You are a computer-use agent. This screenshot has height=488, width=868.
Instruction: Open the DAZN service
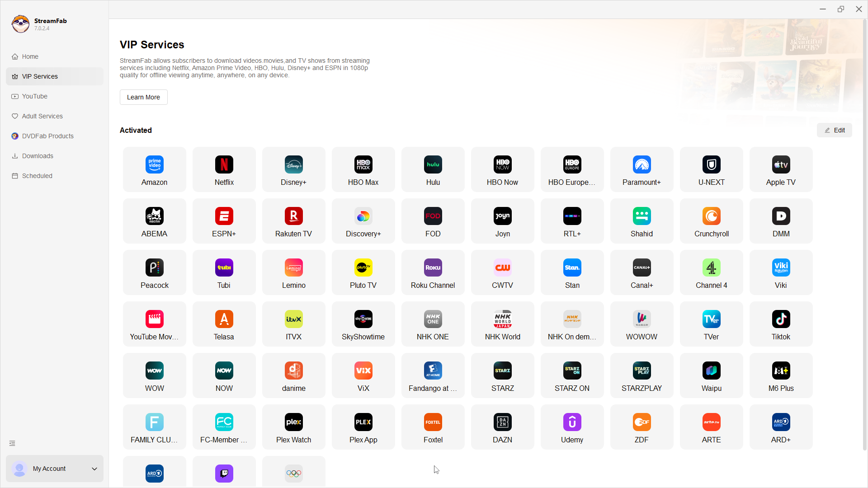(503, 427)
